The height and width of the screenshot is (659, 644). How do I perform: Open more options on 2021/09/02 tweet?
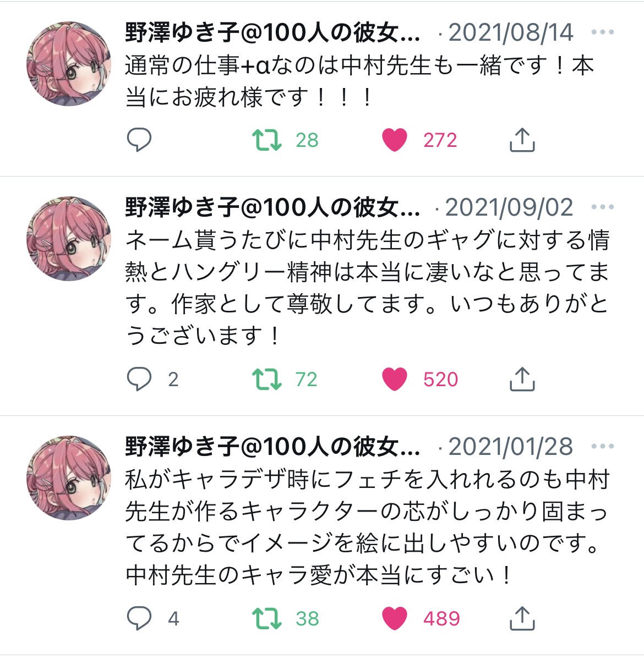click(x=602, y=207)
